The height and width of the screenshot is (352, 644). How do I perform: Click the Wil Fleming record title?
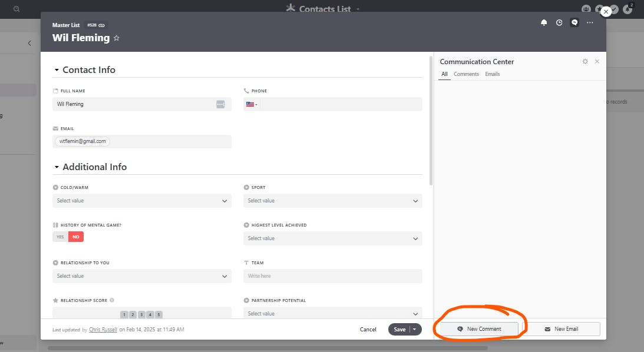point(81,38)
